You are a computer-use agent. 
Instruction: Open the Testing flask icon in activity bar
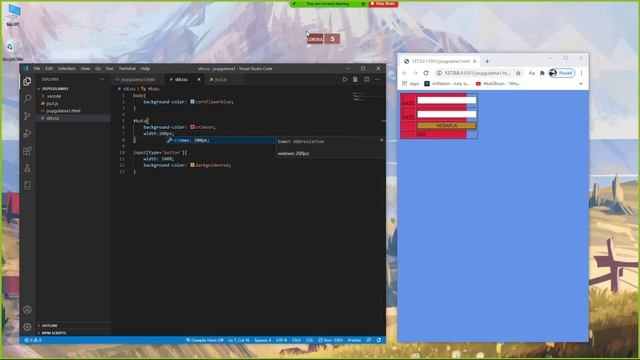27,168
